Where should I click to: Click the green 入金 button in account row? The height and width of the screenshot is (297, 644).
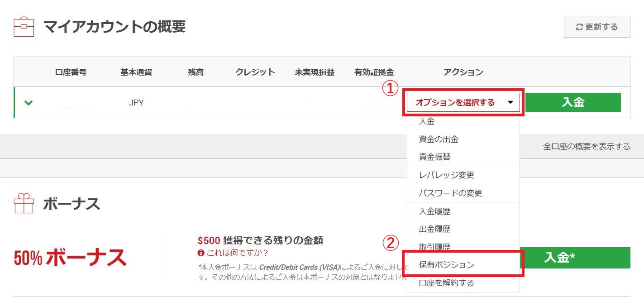click(573, 102)
